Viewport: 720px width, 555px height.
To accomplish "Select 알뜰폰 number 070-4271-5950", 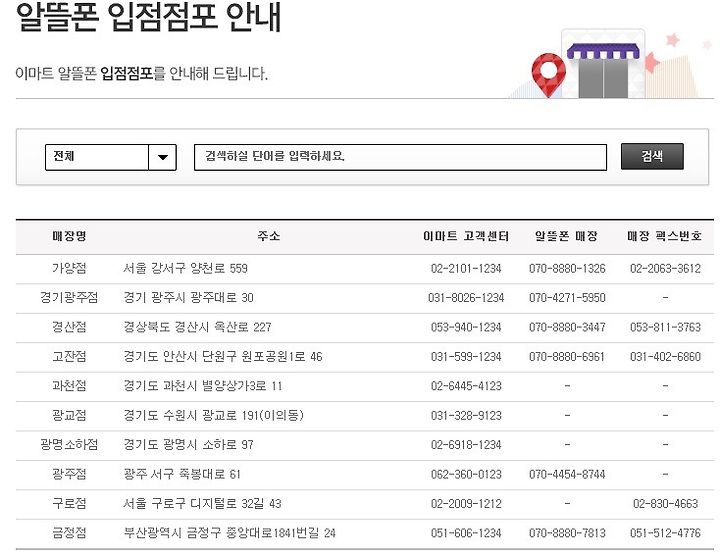I will click(x=567, y=297).
